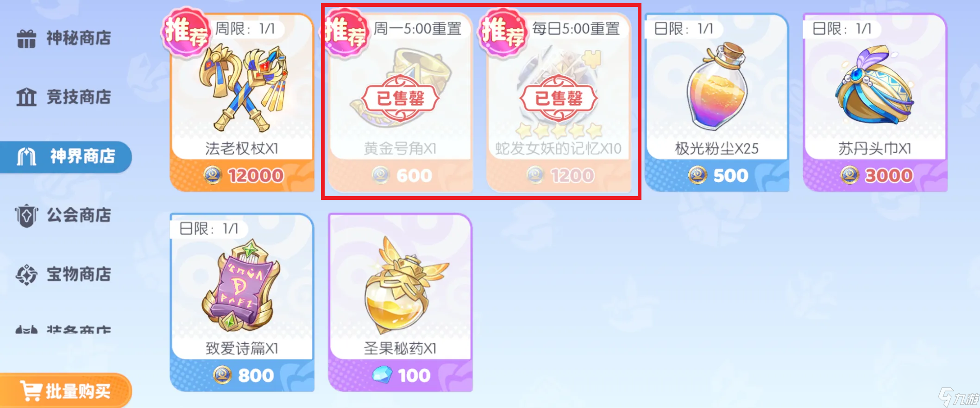980x408 pixels.
Task: Select the 神界商店 gate icon
Action: (26, 156)
